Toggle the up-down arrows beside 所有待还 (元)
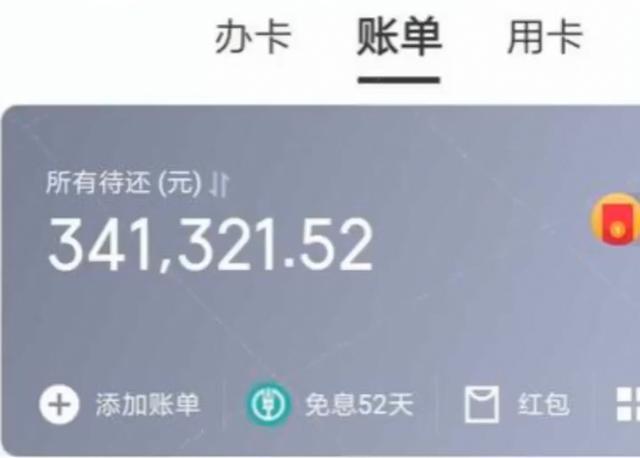 pos(219,184)
